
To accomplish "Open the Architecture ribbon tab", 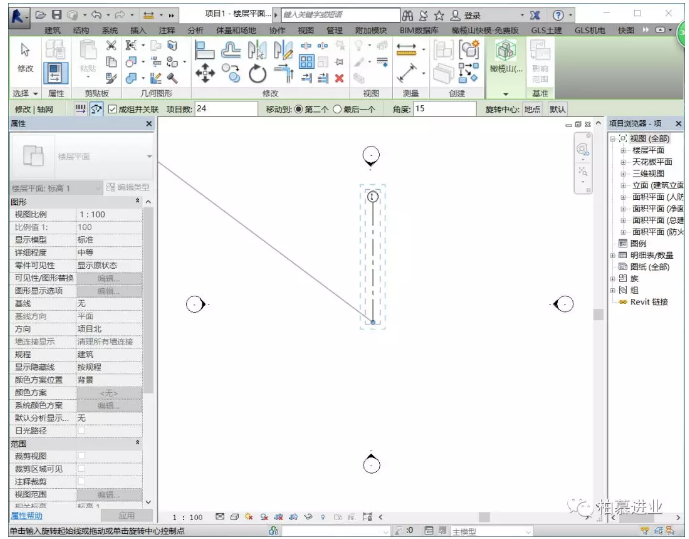I will coord(53,30).
